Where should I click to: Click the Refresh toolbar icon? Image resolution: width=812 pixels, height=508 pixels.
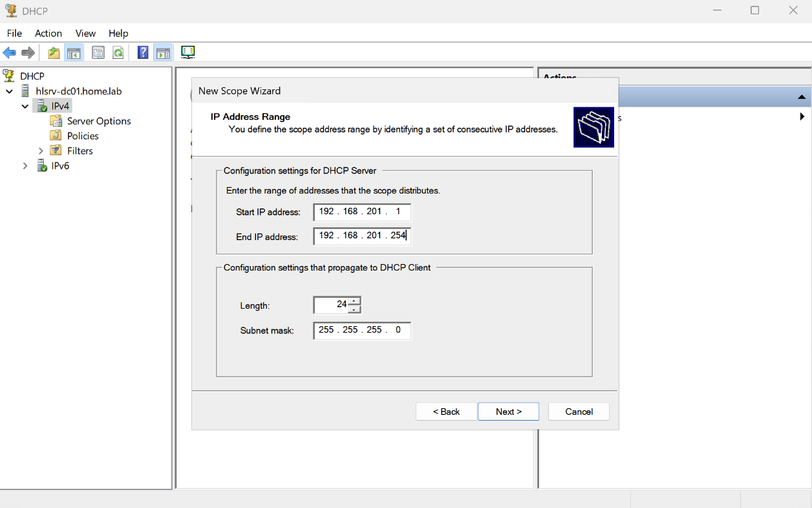pyautogui.click(x=118, y=53)
